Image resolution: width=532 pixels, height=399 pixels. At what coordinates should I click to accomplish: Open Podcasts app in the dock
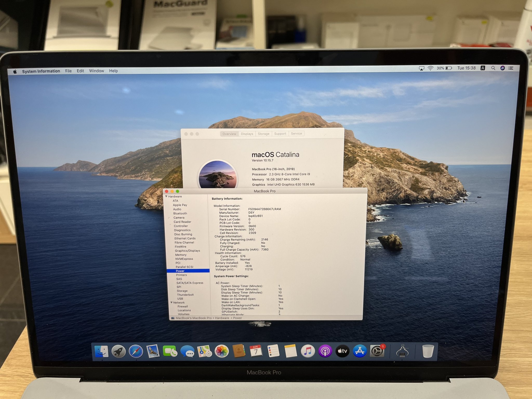point(325,351)
